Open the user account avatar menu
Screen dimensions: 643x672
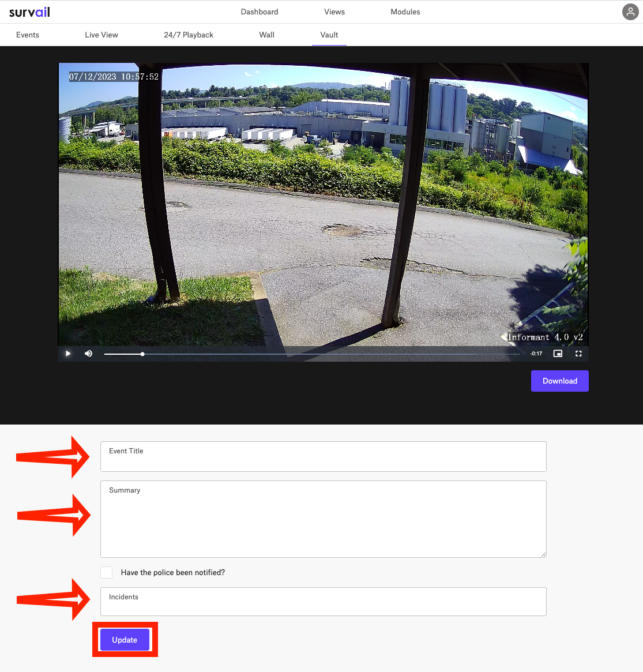[x=630, y=12]
